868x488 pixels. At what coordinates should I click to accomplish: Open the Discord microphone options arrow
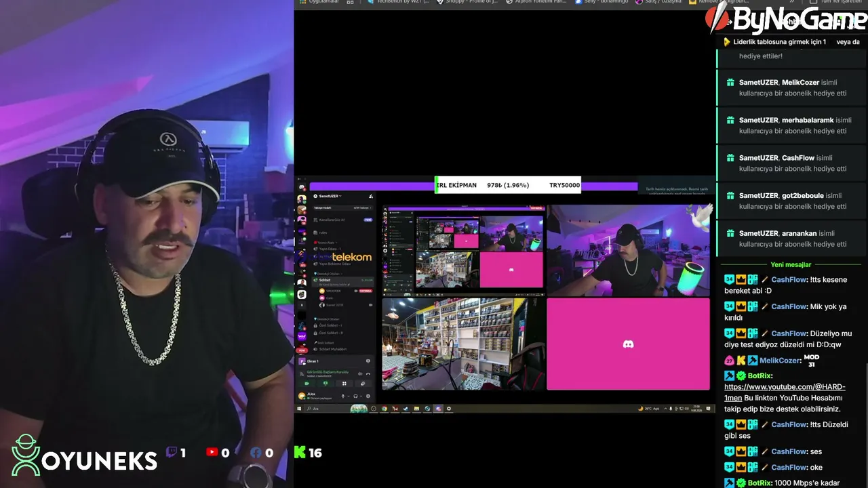tap(347, 396)
